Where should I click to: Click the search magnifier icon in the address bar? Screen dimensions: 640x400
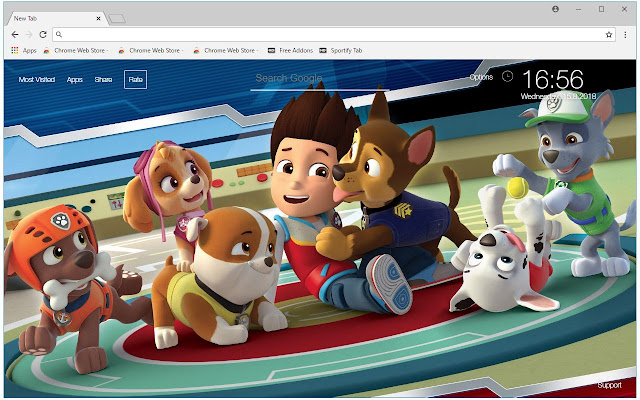[59, 35]
